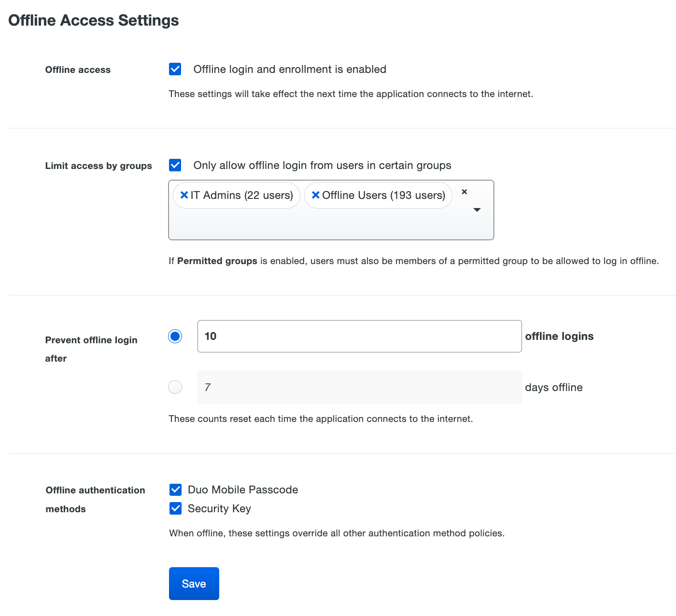This screenshot has height=616, width=676.
Task: Clear all selected groups with the X
Action: pos(464,192)
